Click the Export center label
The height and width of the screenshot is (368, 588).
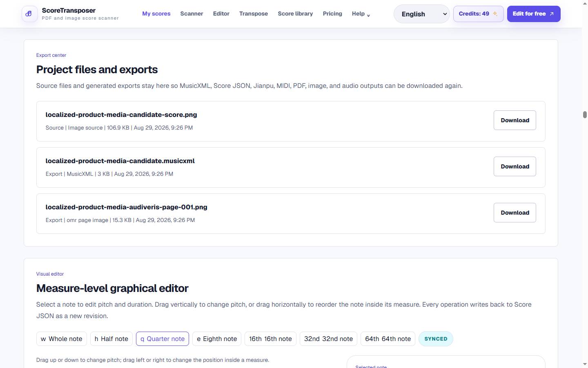pos(51,55)
